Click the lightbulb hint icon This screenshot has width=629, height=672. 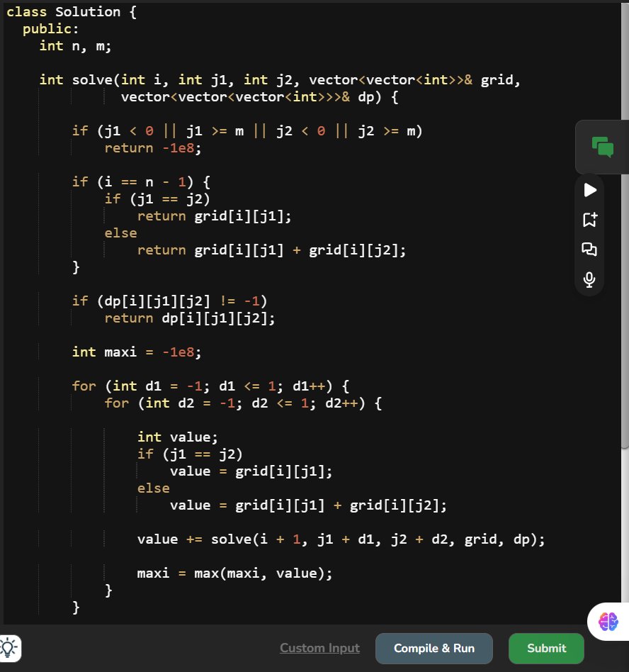(9, 648)
